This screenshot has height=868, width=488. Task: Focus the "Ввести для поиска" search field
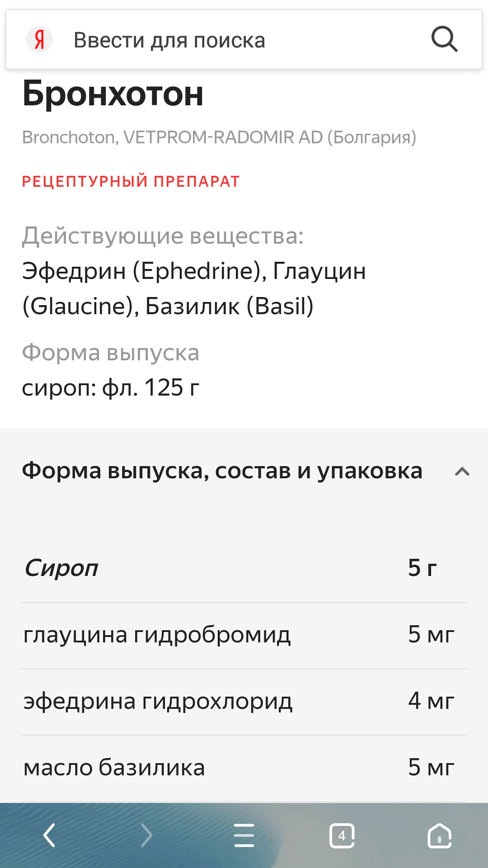coord(226,40)
